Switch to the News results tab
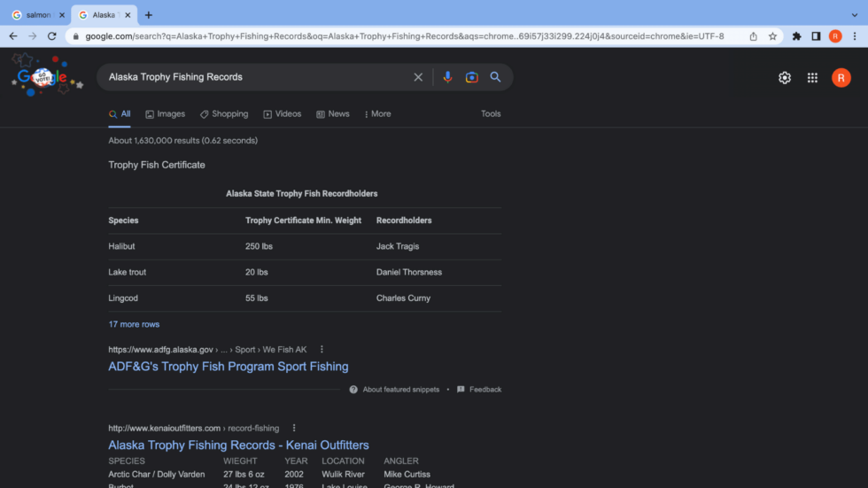This screenshot has height=488, width=868. 333,114
